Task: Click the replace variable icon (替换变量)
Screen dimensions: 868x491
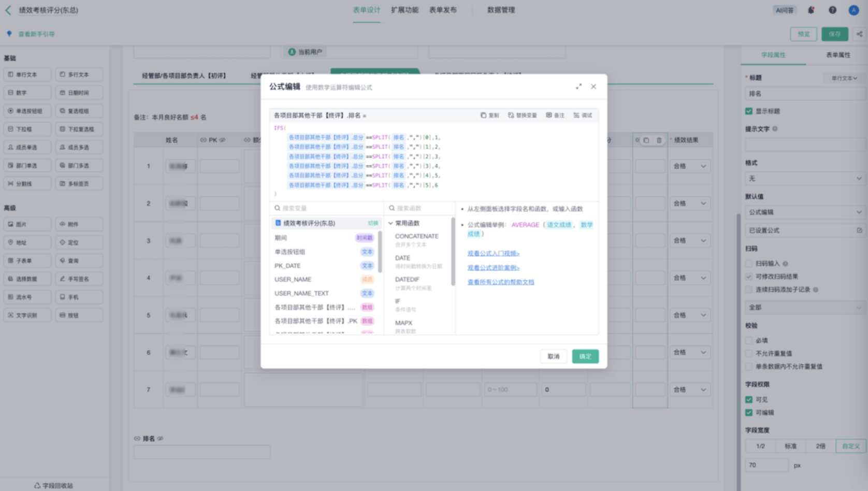Action: 522,115
